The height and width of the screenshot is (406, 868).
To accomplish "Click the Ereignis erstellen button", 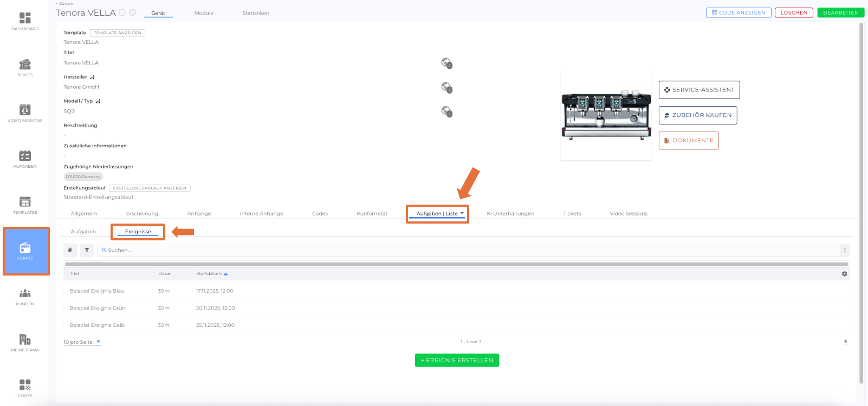I will tap(457, 361).
